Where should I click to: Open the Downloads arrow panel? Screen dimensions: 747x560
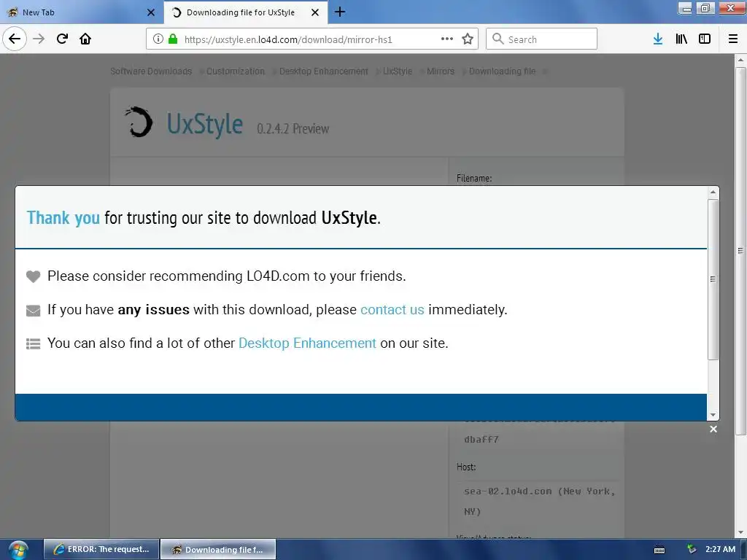[x=658, y=39]
